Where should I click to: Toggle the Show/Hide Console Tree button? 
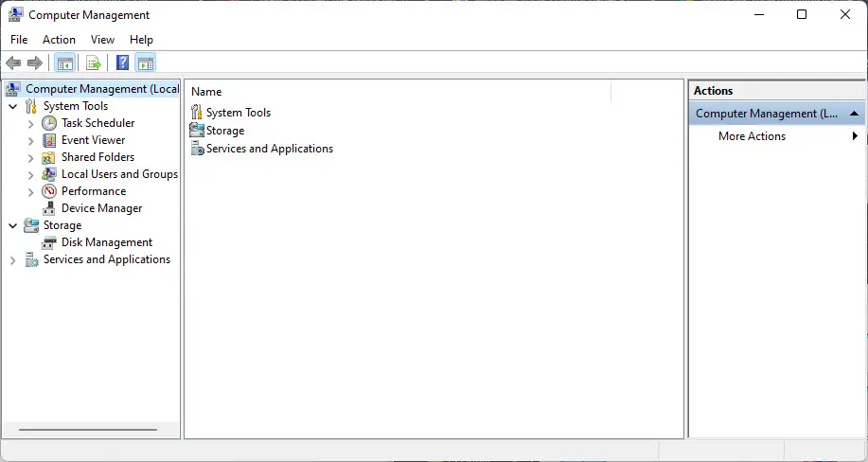(x=65, y=63)
